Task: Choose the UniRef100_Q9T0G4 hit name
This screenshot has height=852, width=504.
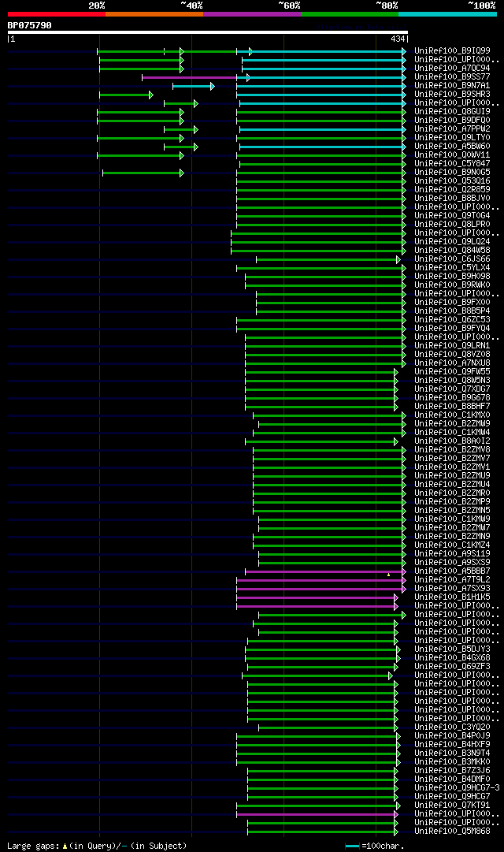Action: pyautogui.click(x=452, y=216)
